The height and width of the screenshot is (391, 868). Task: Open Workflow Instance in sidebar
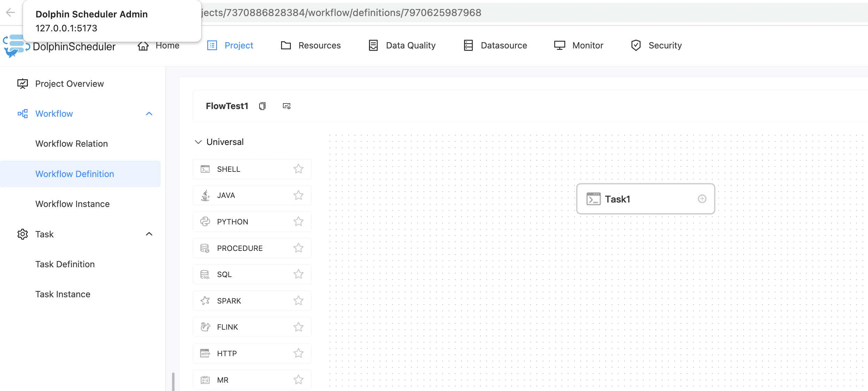click(72, 204)
